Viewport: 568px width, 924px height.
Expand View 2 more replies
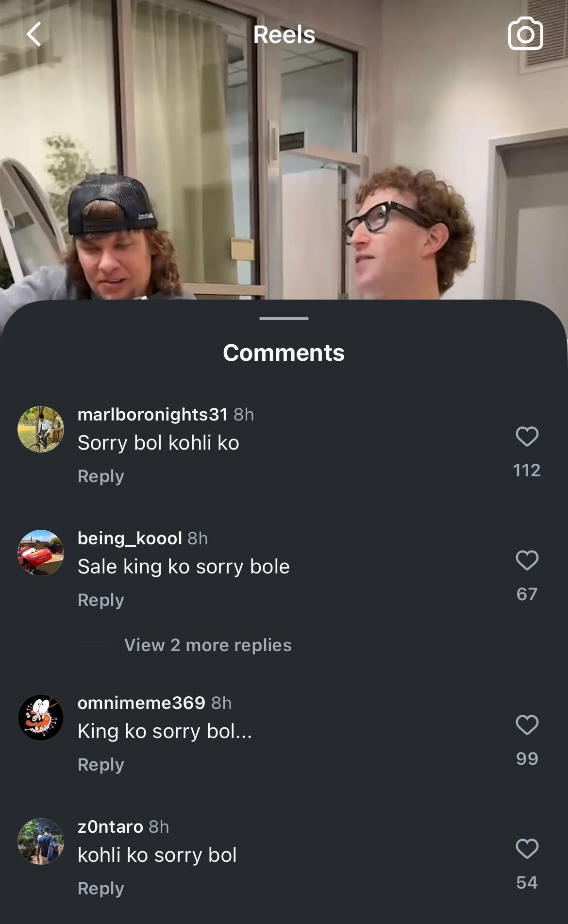pos(208,645)
